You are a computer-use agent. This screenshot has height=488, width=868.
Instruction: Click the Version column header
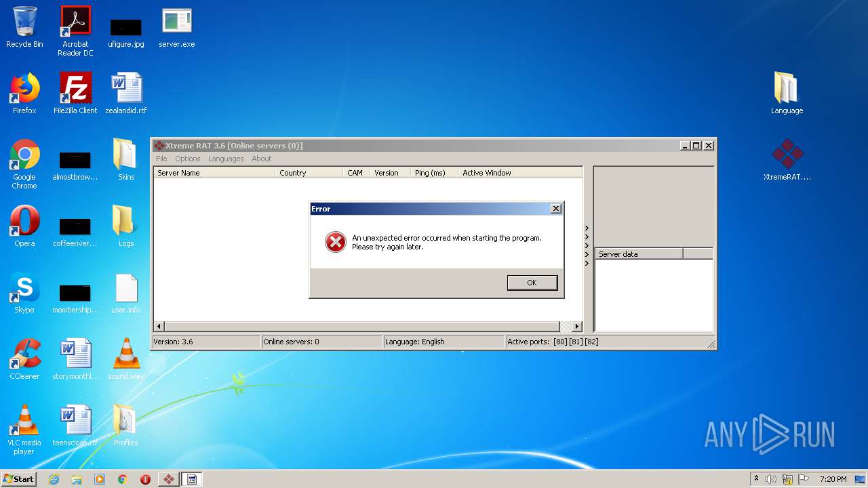pos(391,173)
